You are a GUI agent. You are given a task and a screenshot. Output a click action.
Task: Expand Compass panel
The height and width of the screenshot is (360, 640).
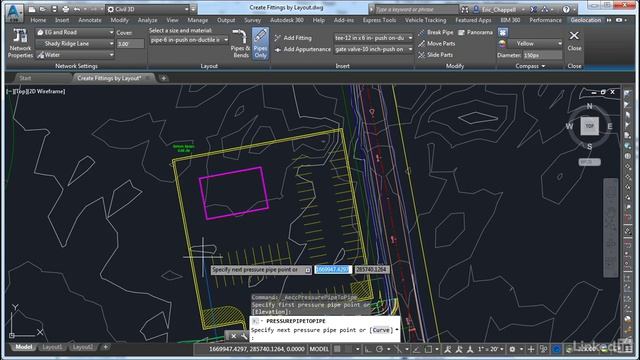tap(530, 66)
